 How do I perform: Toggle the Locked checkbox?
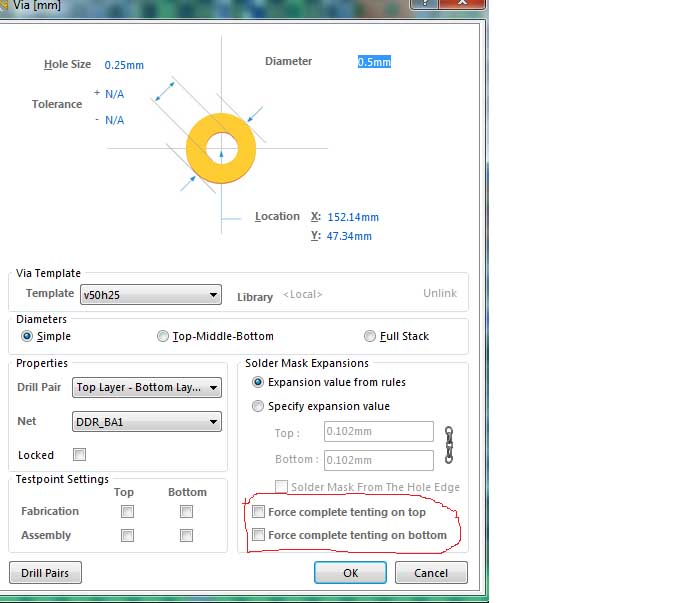point(80,455)
